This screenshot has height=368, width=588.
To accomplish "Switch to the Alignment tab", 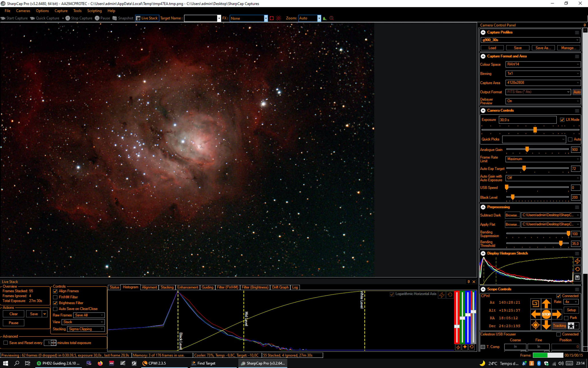I will tap(149, 287).
